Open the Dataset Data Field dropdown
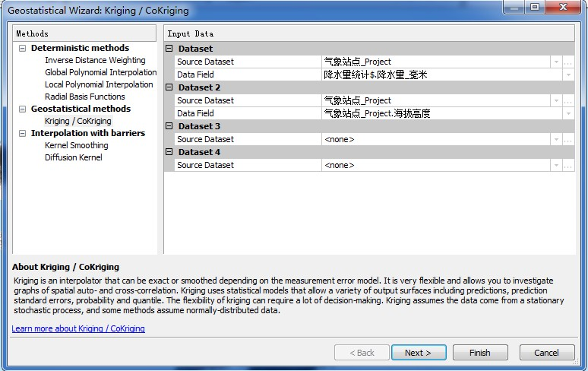Viewport: 588px width, 371px height. (567, 75)
